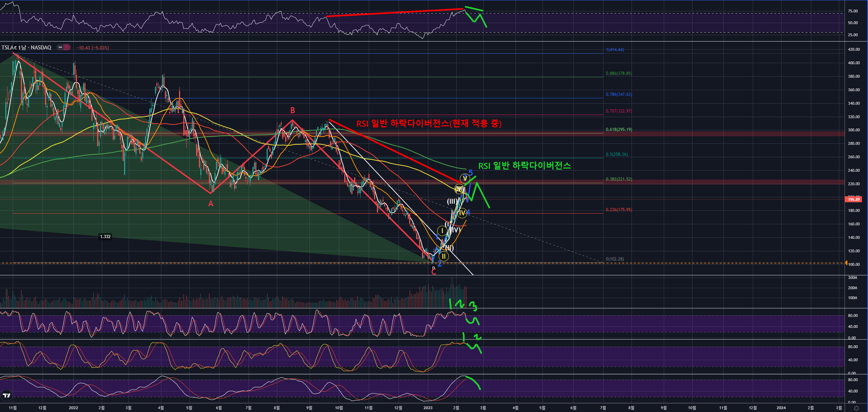The image size is (868, 412).
Task: Click the red wave B label
Action: (x=293, y=110)
